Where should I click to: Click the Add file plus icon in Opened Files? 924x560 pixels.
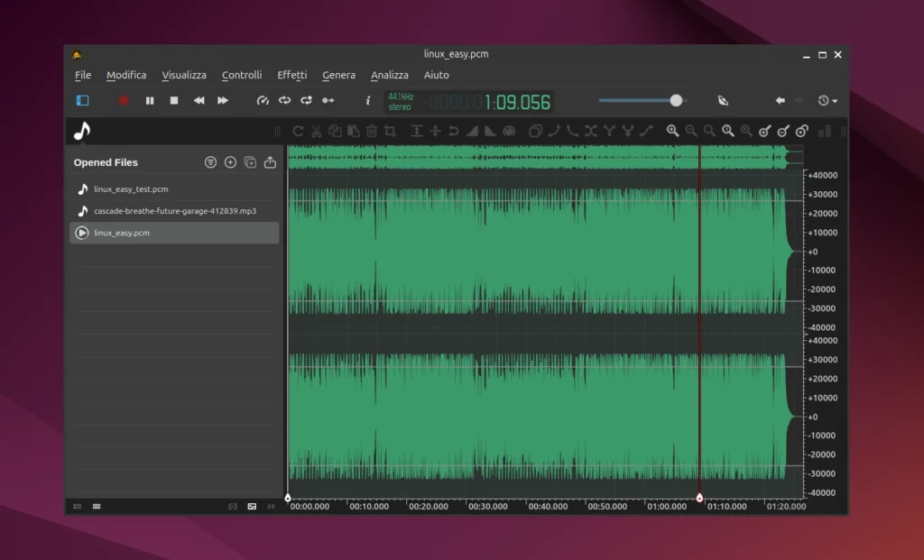coord(230,162)
